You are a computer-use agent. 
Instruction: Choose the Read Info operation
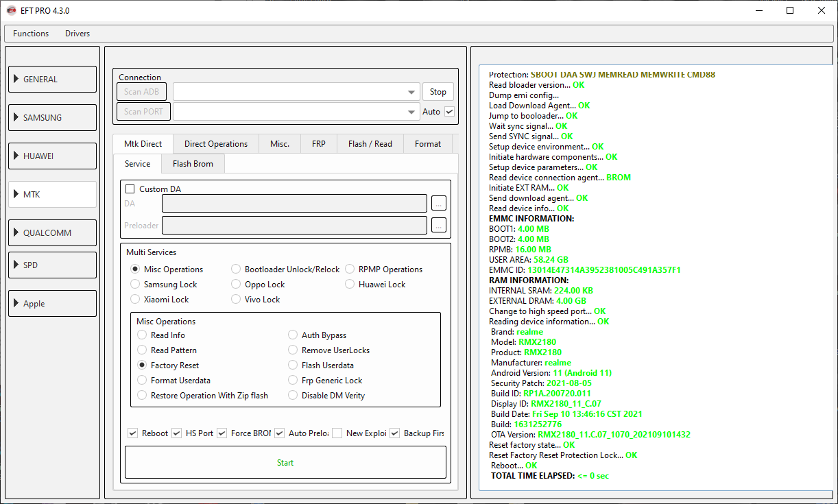click(x=142, y=335)
